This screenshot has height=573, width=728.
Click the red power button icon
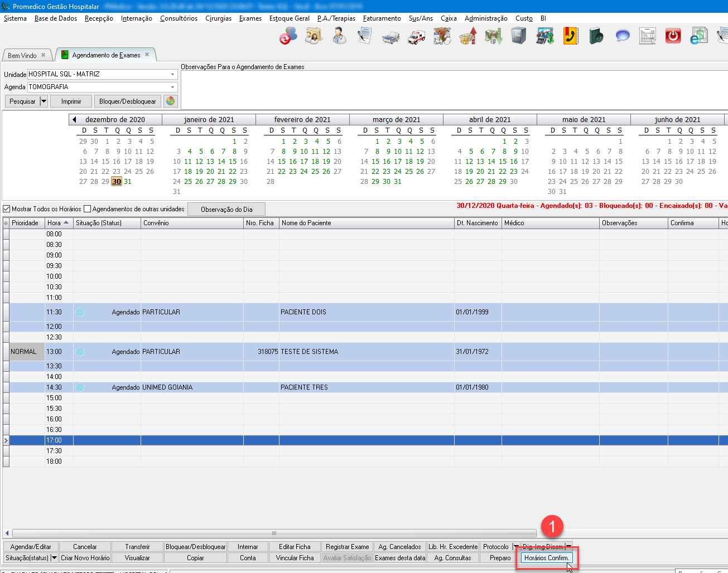(x=673, y=36)
